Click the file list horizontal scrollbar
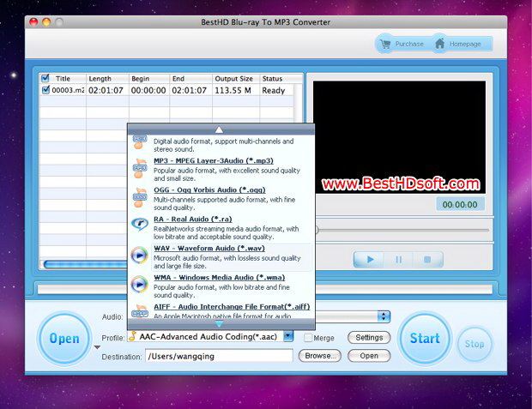This screenshot has height=409, width=532. click(86, 264)
